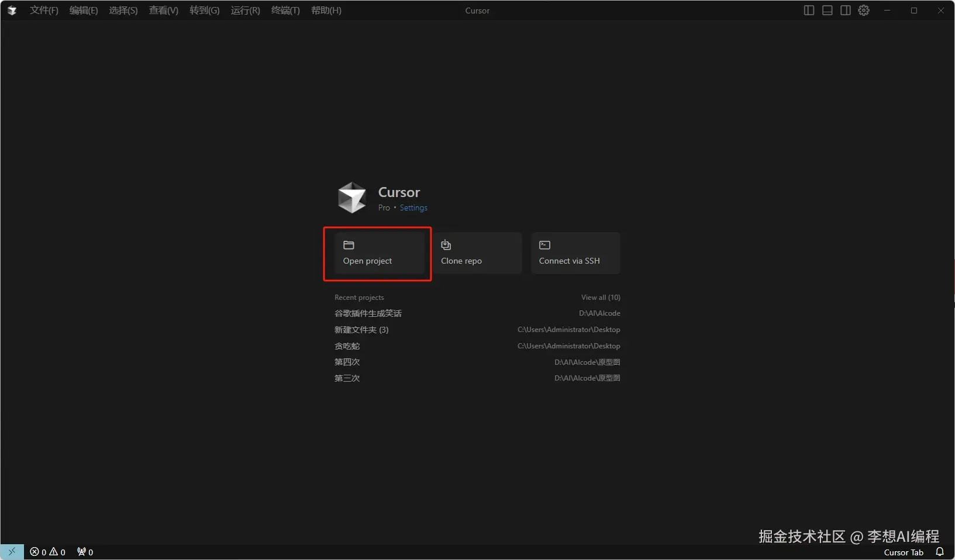Toggle the bottom panel layout icon

pos(827,11)
